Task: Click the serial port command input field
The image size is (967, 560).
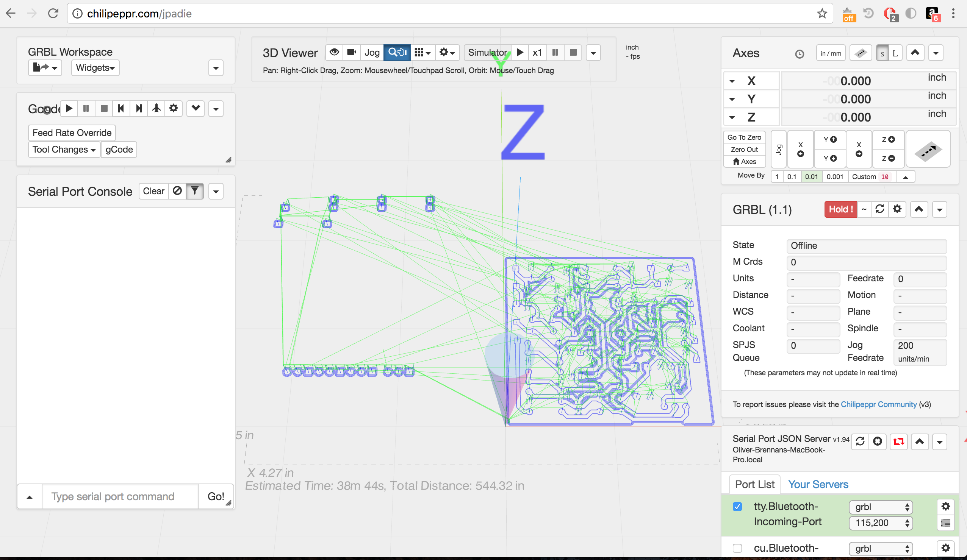Action: click(x=120, y=496)
